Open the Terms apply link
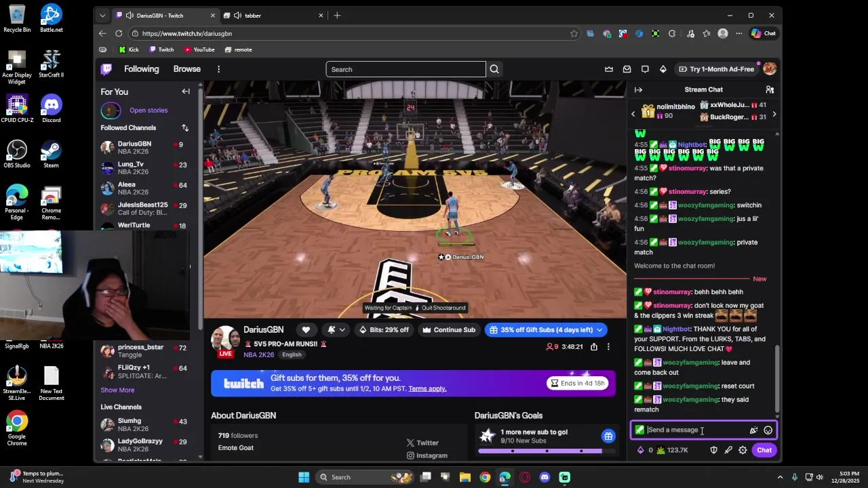This screenshot has width=868, height=488. tap(427, 388)
